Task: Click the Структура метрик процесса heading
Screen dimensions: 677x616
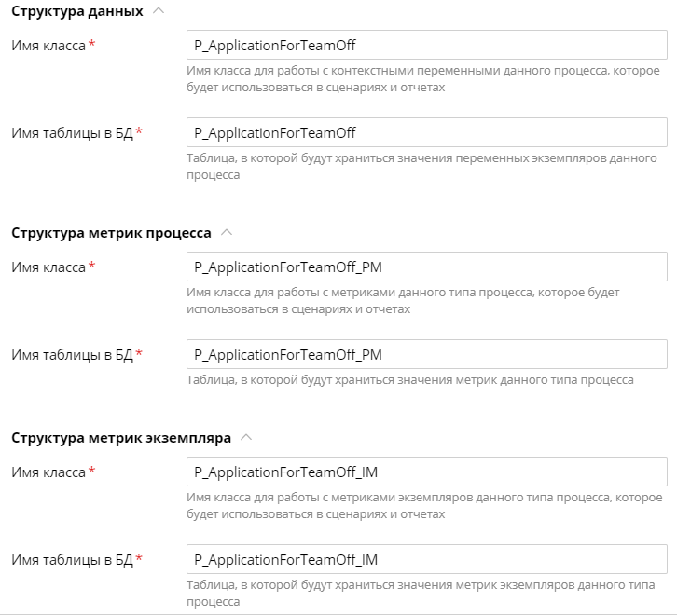Action: (x=111, y=233)
